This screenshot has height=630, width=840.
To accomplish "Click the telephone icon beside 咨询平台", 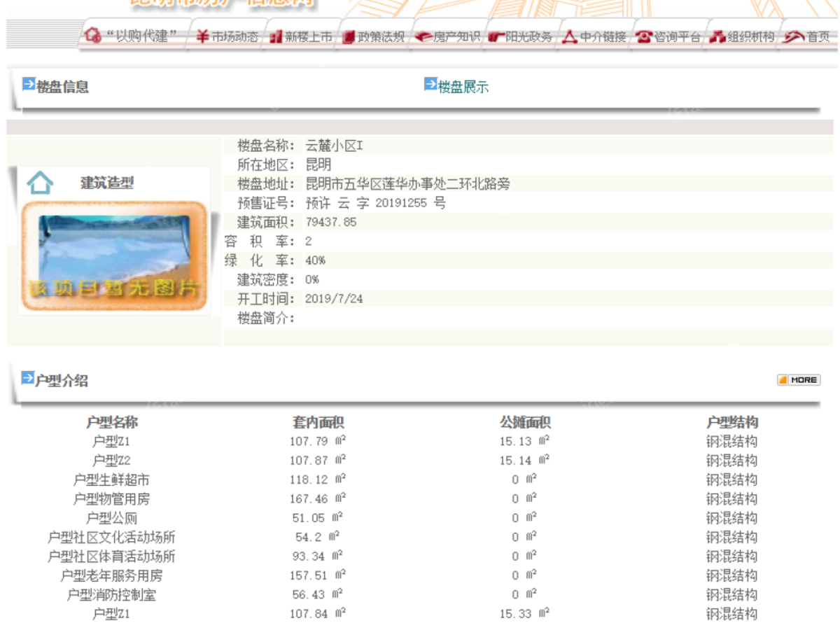I will [x=644, y=37].
